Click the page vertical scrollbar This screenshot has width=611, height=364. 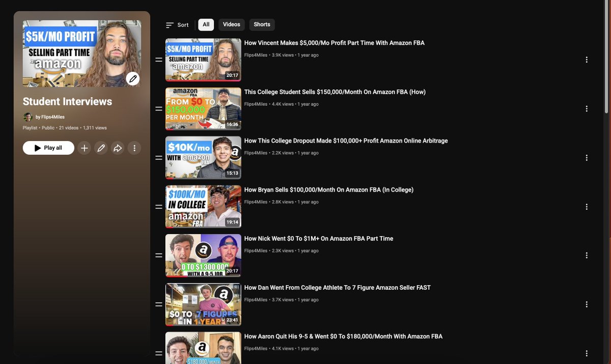pyautogui.click(x=606, y=56)
